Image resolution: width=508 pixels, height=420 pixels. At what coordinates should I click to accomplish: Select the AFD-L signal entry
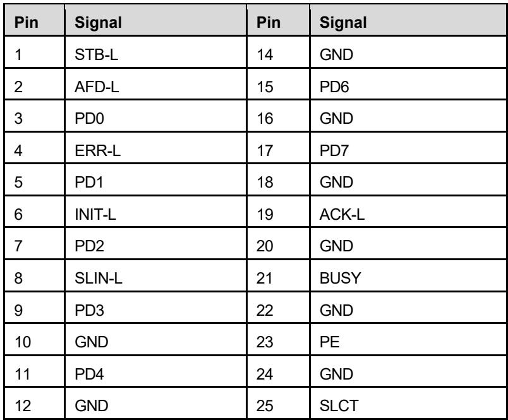coord(155,84)
